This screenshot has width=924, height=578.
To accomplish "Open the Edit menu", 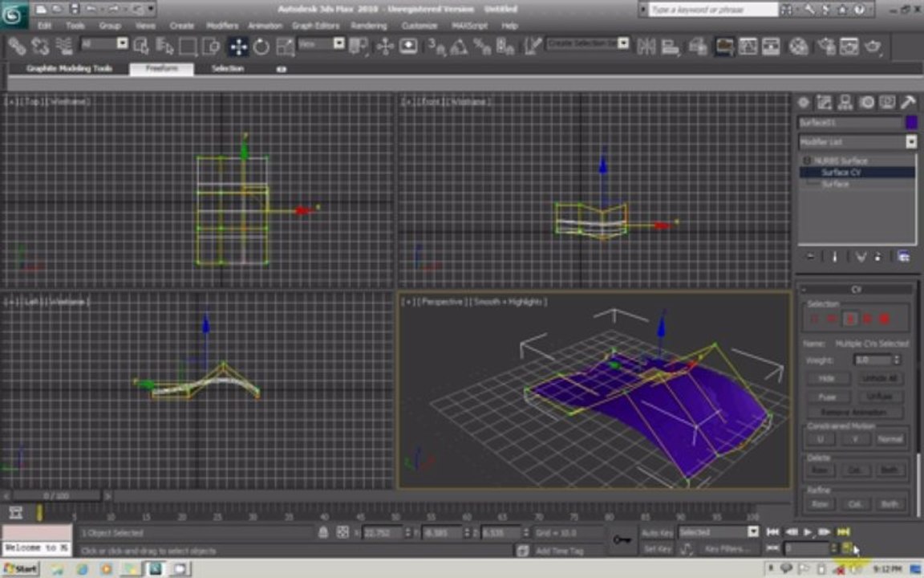I will (44, 26).
